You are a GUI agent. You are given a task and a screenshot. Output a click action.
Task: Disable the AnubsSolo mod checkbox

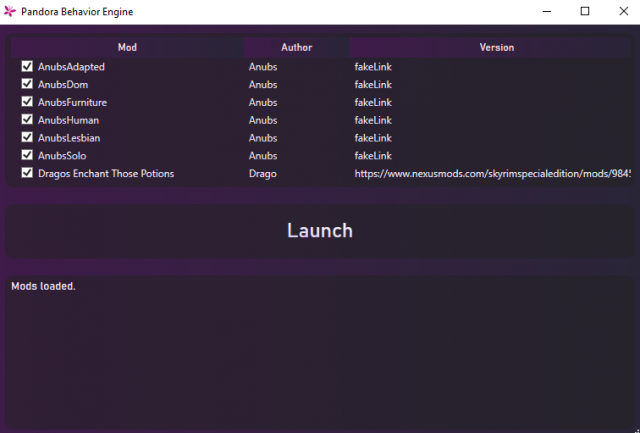(x=27, y=156)
